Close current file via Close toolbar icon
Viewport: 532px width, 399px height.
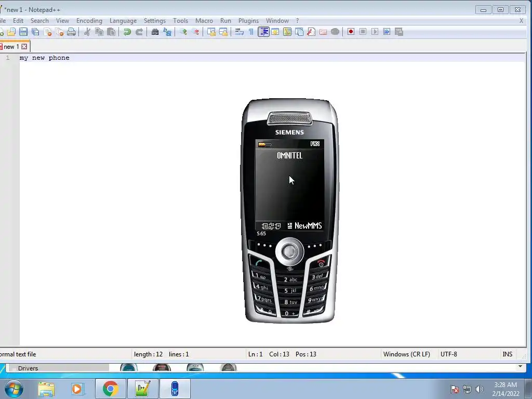(47, 32)
